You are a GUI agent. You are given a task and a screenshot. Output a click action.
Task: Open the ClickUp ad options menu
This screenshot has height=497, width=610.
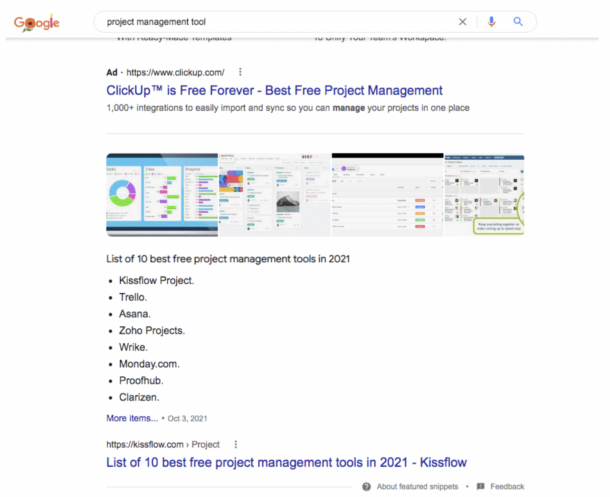(240, 72)
